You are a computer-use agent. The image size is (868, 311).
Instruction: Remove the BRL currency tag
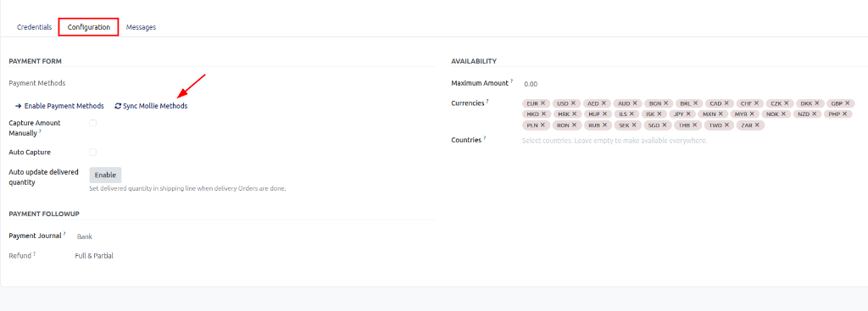point(695,103)
